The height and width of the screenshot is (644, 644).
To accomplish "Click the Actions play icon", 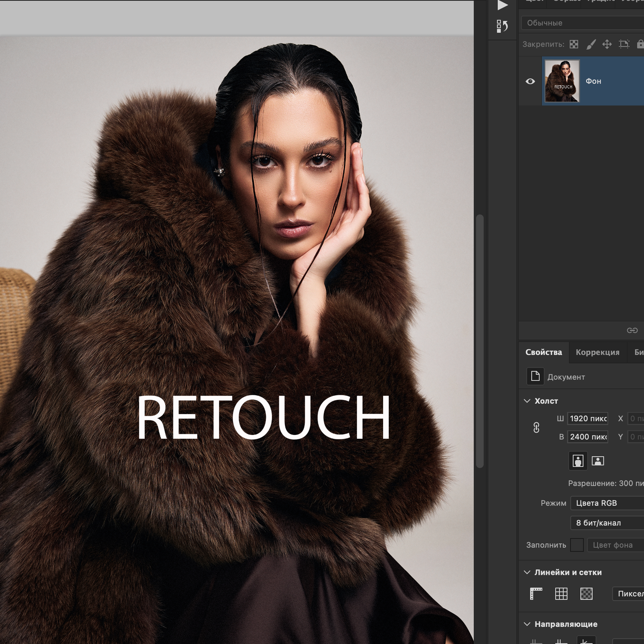I will (502, 5).
